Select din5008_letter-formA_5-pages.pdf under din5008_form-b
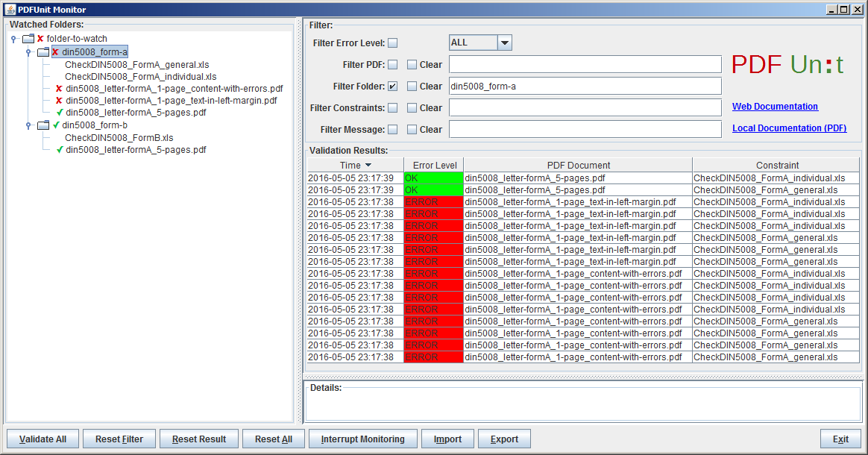868x455 pixels. (x=136, y=149)
